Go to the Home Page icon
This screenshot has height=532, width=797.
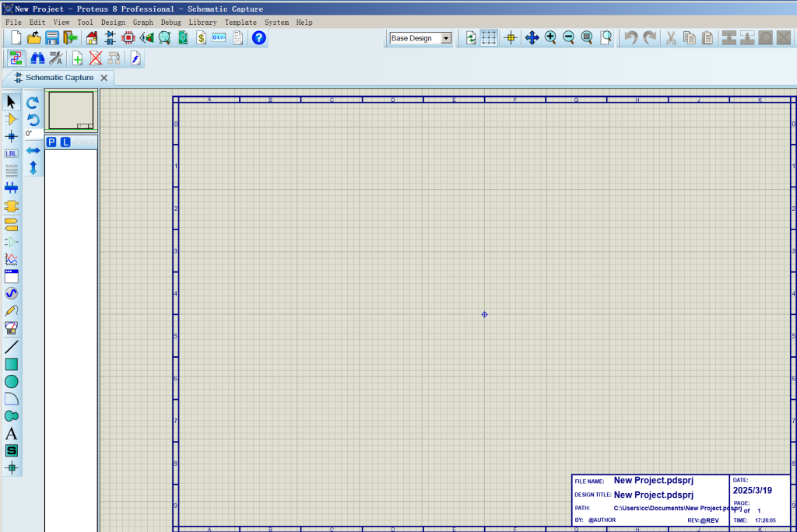[x=92, y=37]
